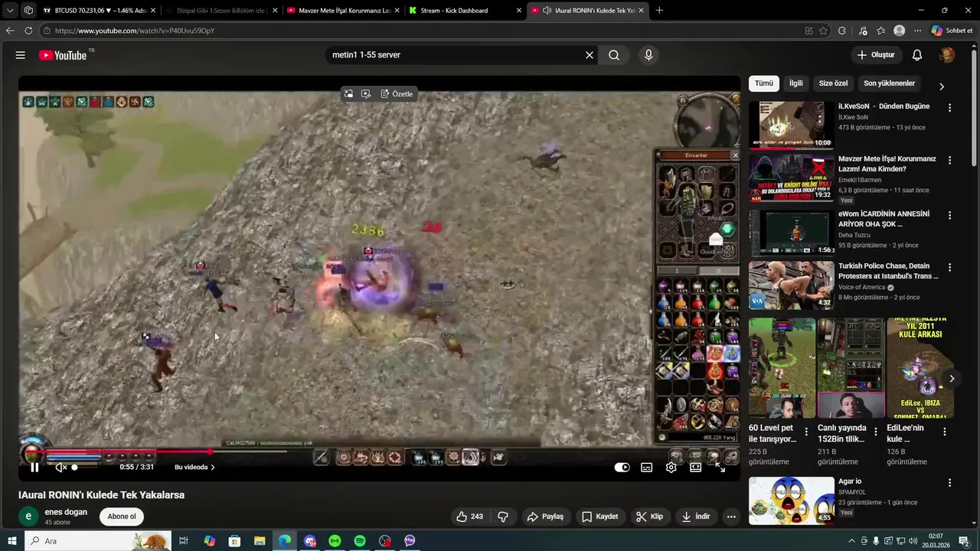The image size is (980, 551).
Task: Open the tab actions menu icon
Action: [x=10, y=11]
